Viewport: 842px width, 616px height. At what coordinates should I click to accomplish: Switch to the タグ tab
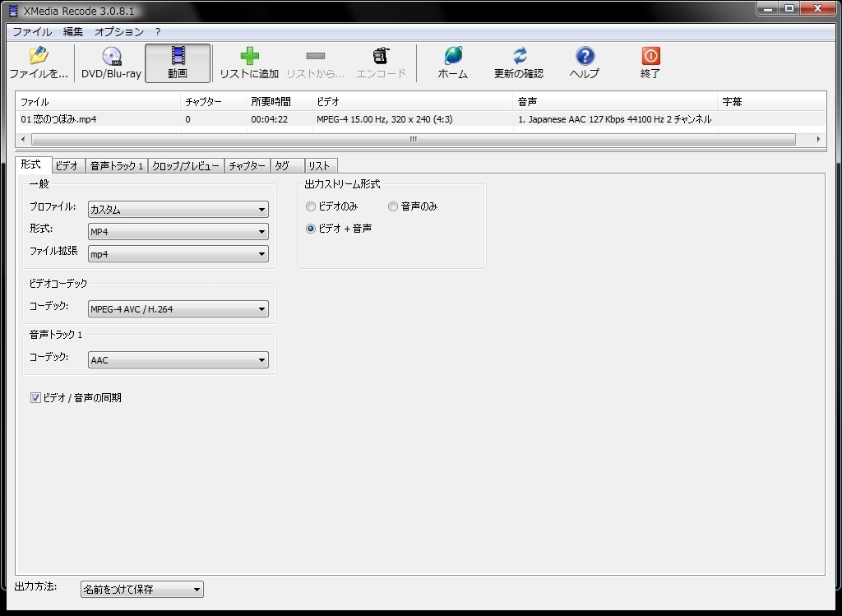pyautogui.click(x=287, y=166)
